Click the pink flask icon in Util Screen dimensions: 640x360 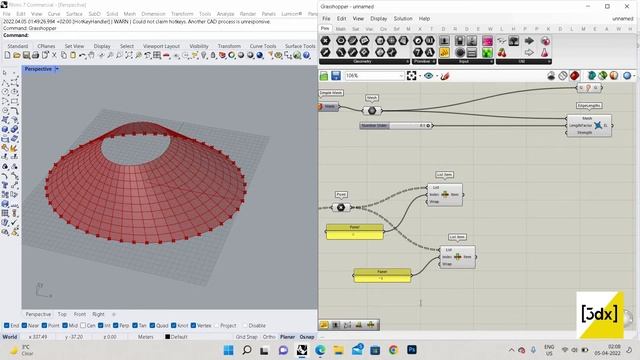click(544, 52)
